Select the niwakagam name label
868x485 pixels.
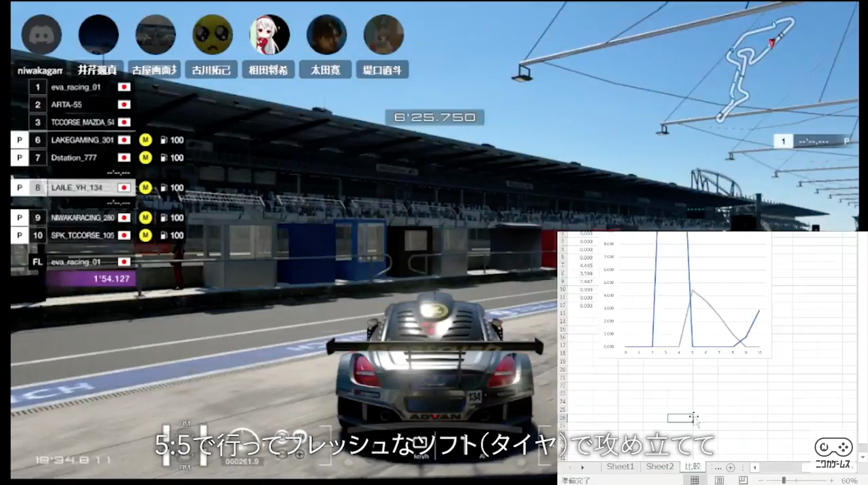tap(40, 70)
